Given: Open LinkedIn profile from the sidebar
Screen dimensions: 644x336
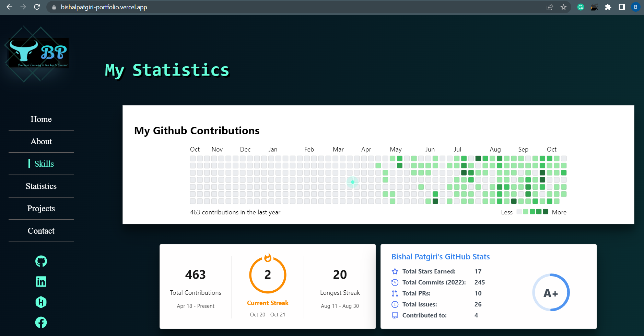Looking at the screenshot, I should 41,282.
